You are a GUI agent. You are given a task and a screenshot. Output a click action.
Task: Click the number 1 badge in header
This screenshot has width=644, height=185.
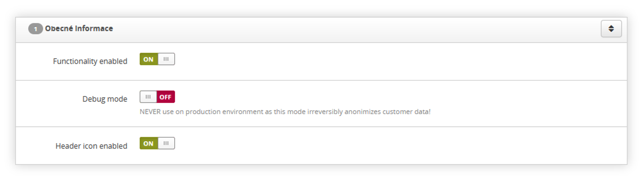coord(35,29)
